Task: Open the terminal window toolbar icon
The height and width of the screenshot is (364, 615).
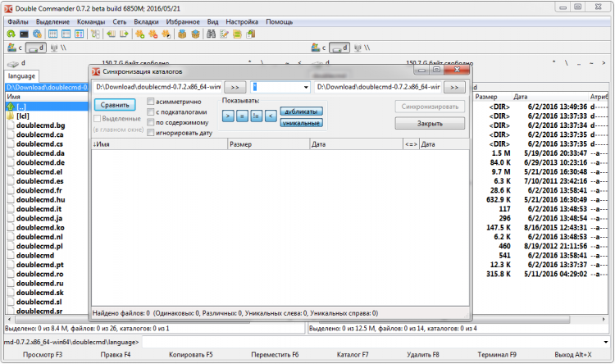Action: [24, 34]
